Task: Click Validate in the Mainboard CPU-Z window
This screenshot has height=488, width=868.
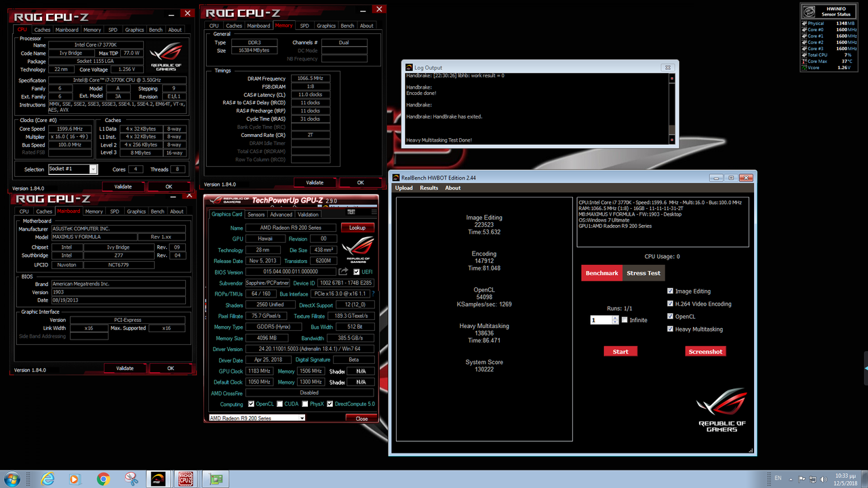Action: pos(125,368)
